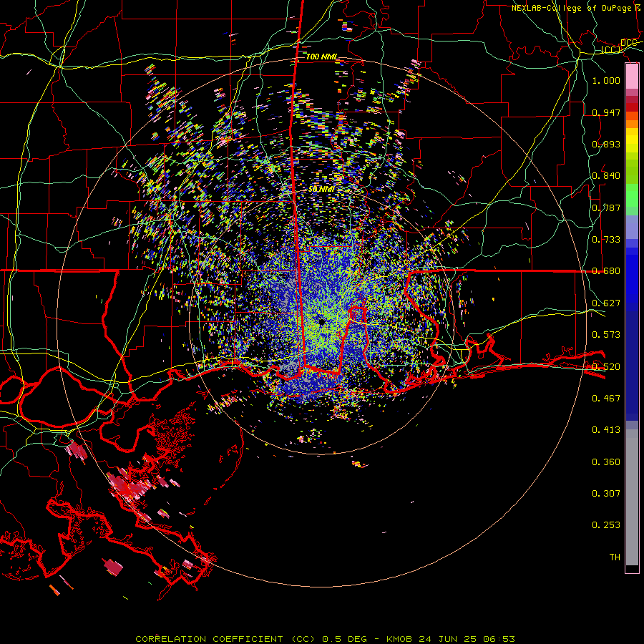Image resolution: width=644 pixels, height=644 pixels.
Task: Pick the gray low-value color bar segment
Action: pos(632,497)
